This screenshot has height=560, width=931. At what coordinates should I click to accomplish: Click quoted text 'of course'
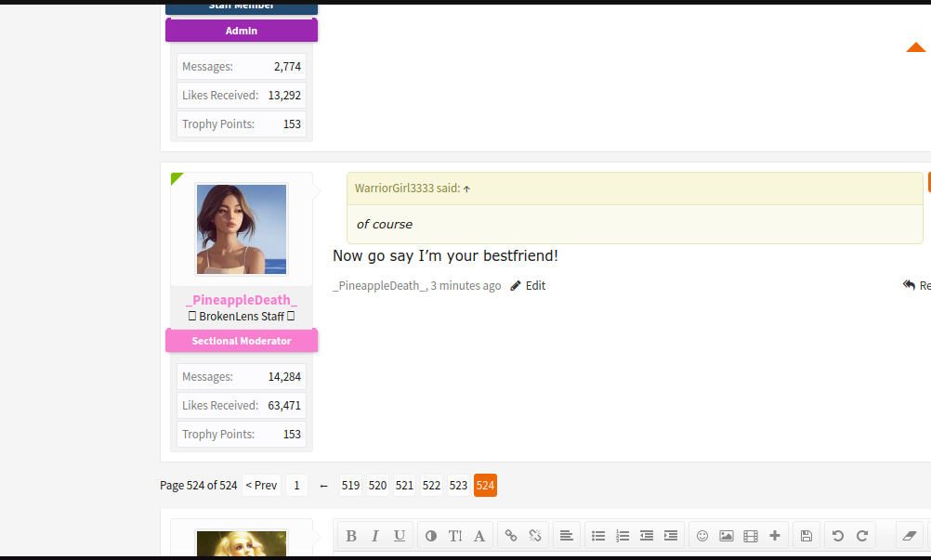(x=384, y=224)
